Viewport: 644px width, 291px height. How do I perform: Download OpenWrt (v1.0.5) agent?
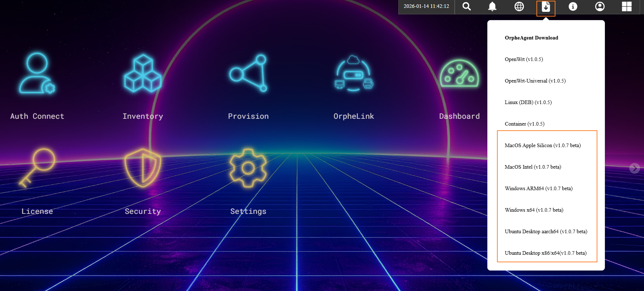[x=524, y=59]
